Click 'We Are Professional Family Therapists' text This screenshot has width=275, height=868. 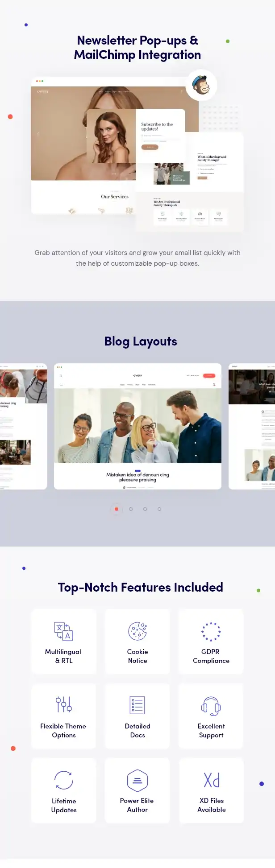[167, 203]
